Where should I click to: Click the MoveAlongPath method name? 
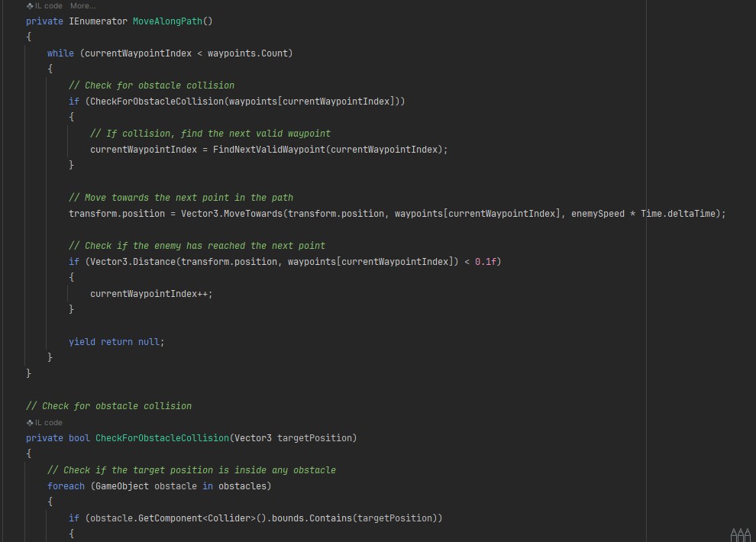tap(167, 21)
